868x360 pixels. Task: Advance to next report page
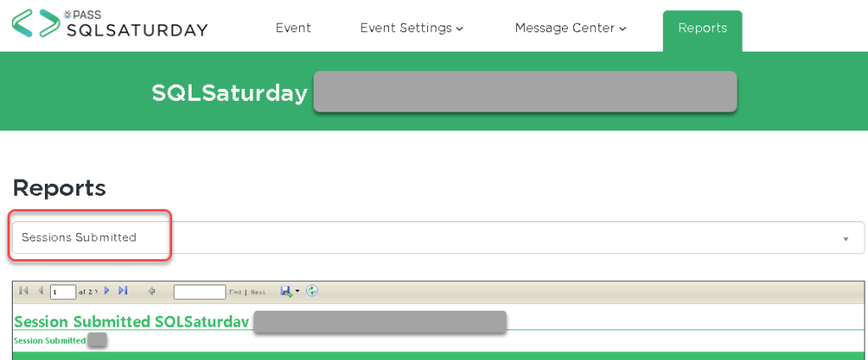(x=107, y=291)
